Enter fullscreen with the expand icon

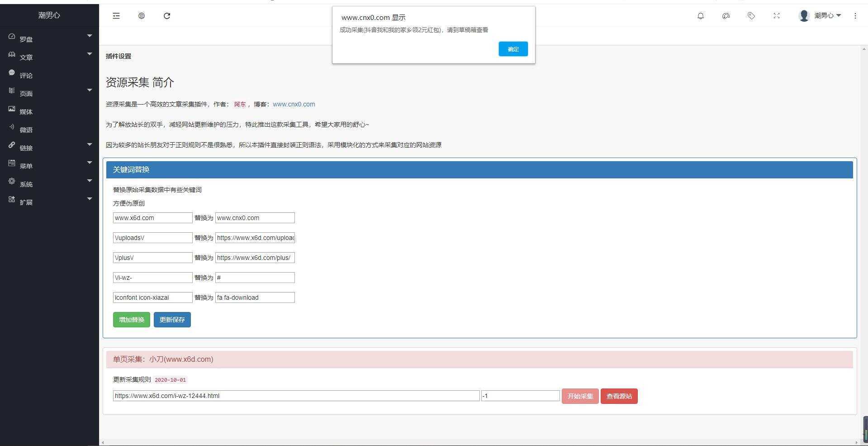[x=776, y=15]
